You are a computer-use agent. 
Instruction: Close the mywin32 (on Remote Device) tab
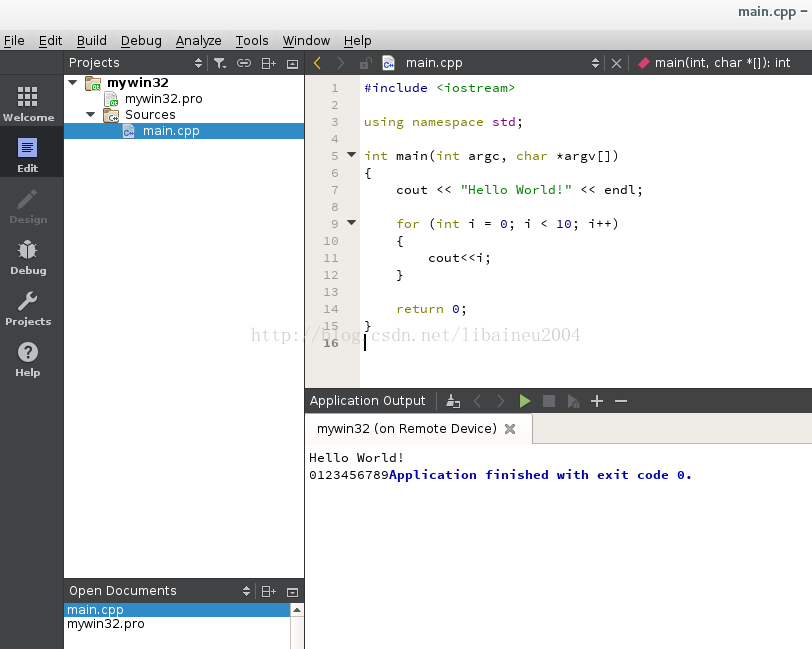[510, 429]
